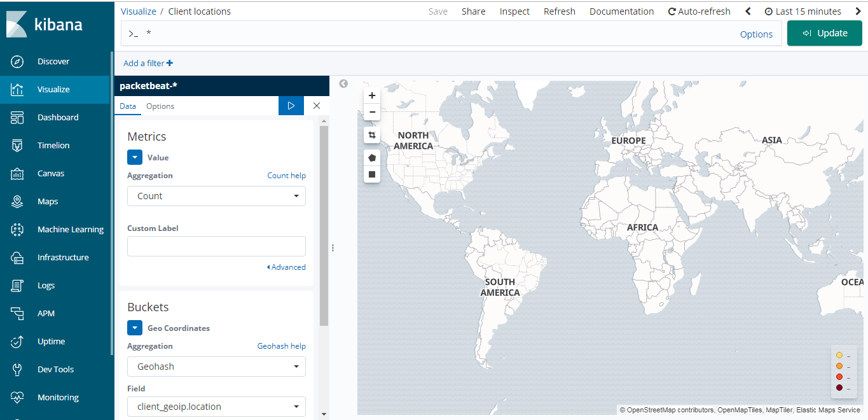
Task: Collapse the editor sidebar arrow
Action: [x=343, y=83]
